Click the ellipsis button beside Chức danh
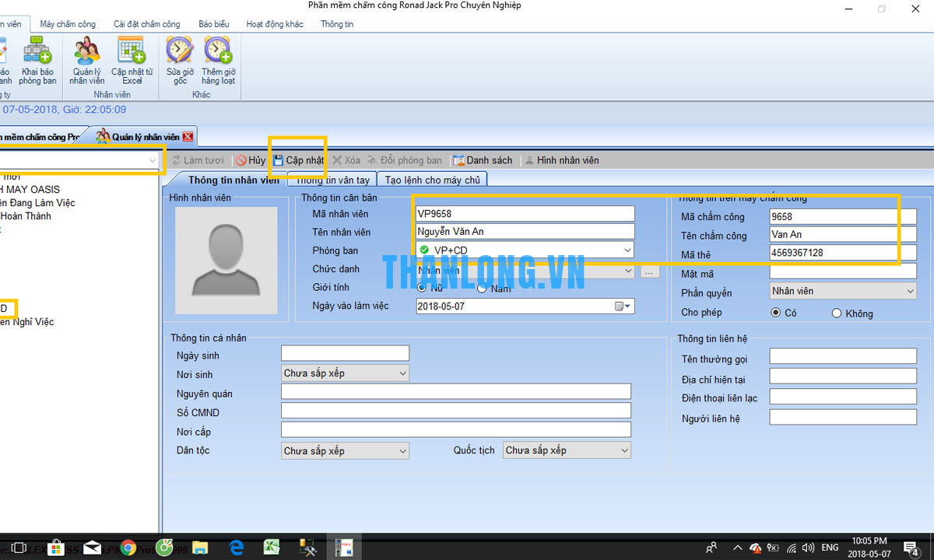 650,271
